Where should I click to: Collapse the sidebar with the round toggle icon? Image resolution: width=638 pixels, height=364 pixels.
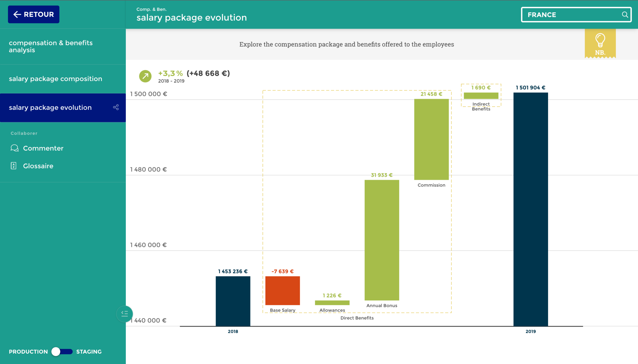(x=124, y=313)
